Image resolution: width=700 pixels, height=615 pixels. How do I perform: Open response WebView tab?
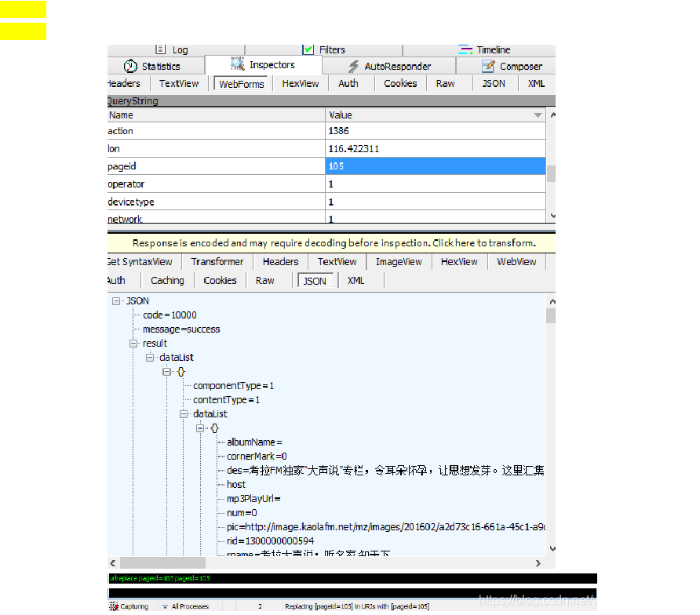(x=516, y=261)
